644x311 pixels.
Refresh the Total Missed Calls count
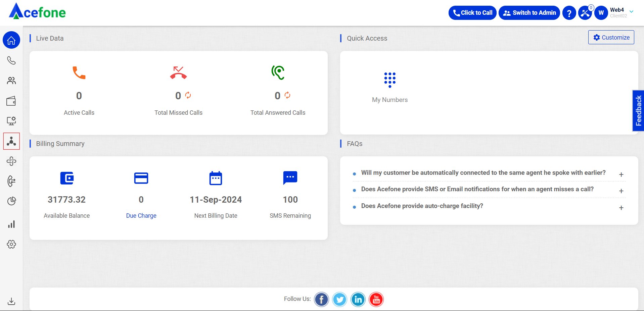(x=188, y=95)
